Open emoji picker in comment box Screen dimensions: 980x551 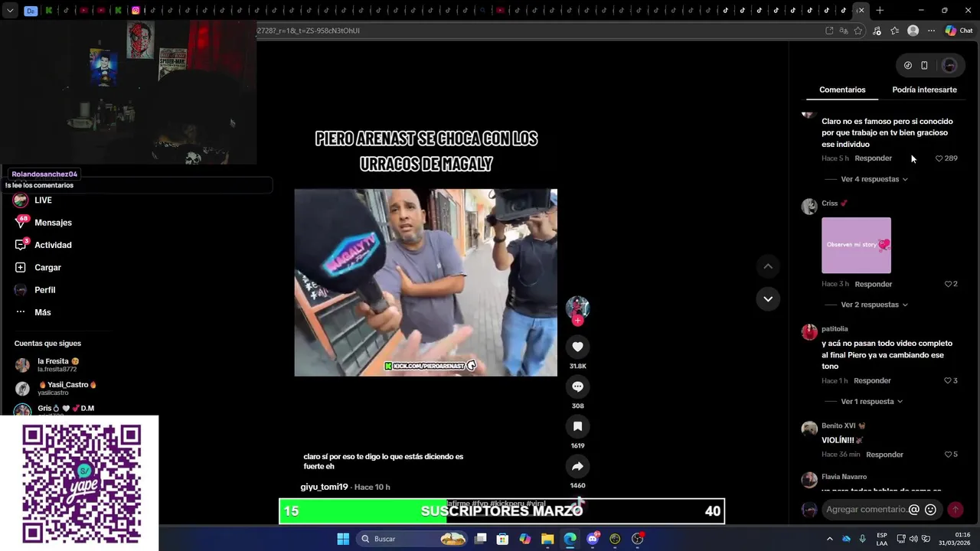[x=930, y=510]
